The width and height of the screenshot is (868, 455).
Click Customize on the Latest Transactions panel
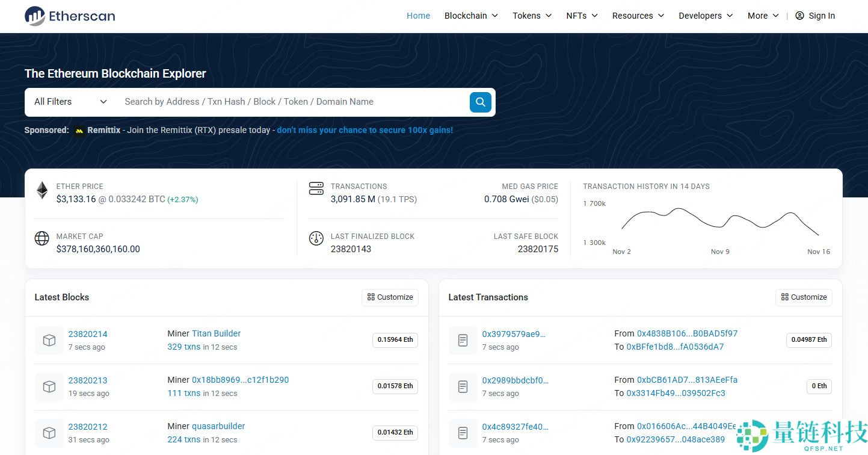804,297
